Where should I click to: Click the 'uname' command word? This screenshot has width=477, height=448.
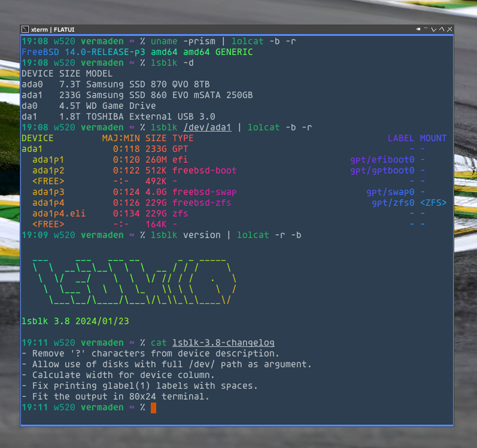[x=164, y=41]
